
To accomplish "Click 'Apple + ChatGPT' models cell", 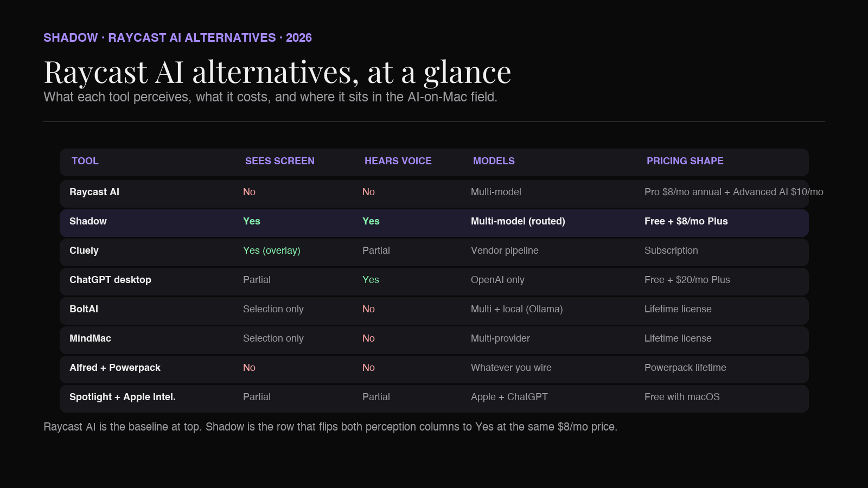I will coord(509,397).
